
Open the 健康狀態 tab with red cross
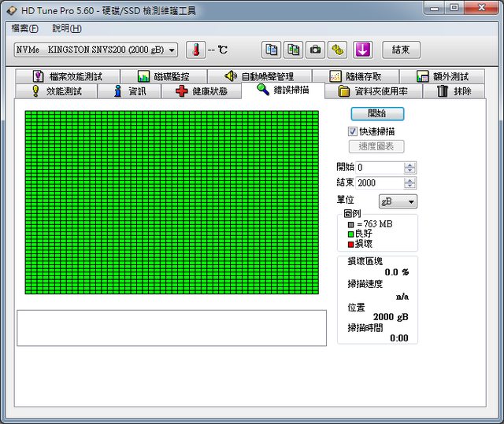point(202,91)
